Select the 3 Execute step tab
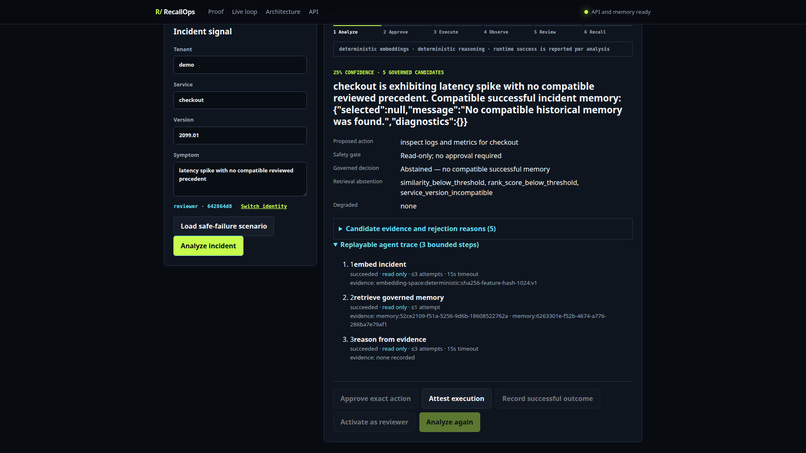The width and height of the screenshot is (806, 453). (457, 31)
